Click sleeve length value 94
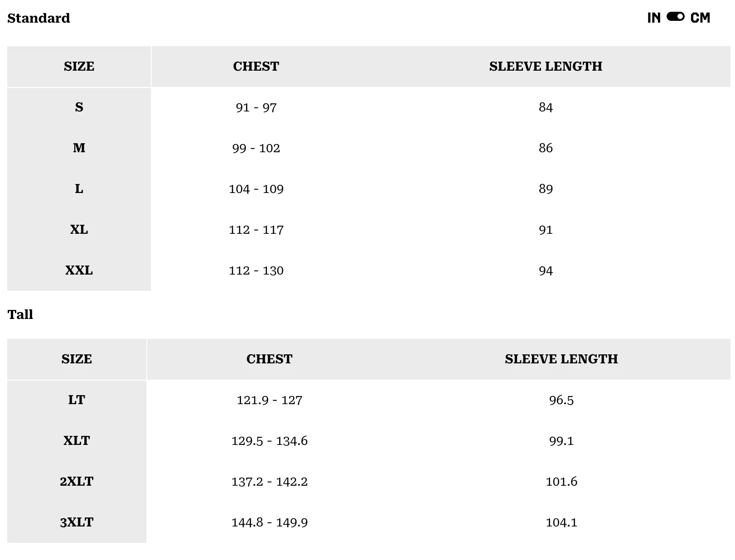The height and width of the screenshot is (560, 735). (x=546, y=270)
